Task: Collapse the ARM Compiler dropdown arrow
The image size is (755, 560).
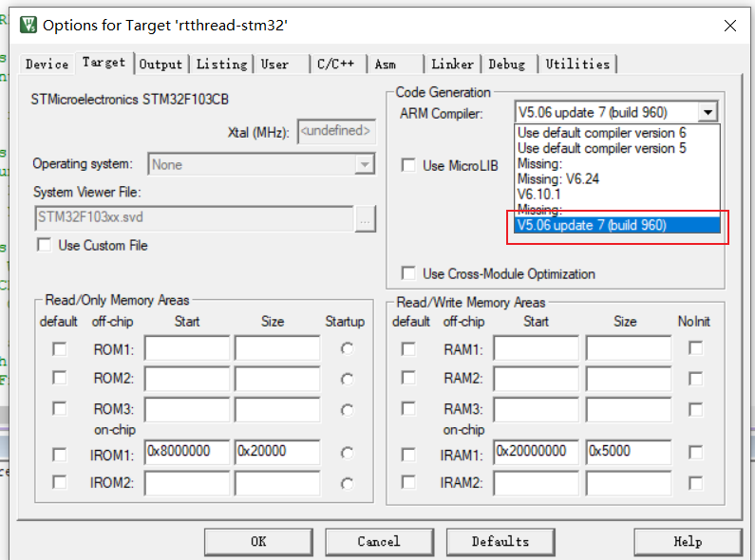Action: (708, 113)
